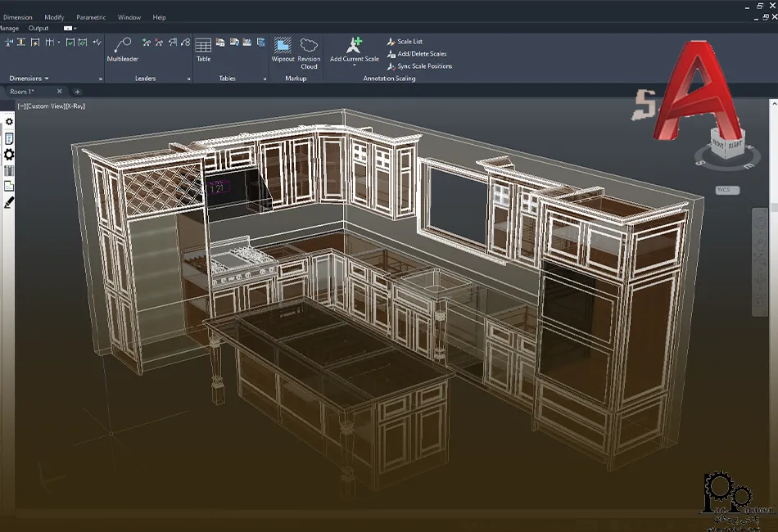The height and width of the screenshot is (532, 778).
Task: Open the Leaders panel dialog launcher arrow
Action: tap(188, 79)
